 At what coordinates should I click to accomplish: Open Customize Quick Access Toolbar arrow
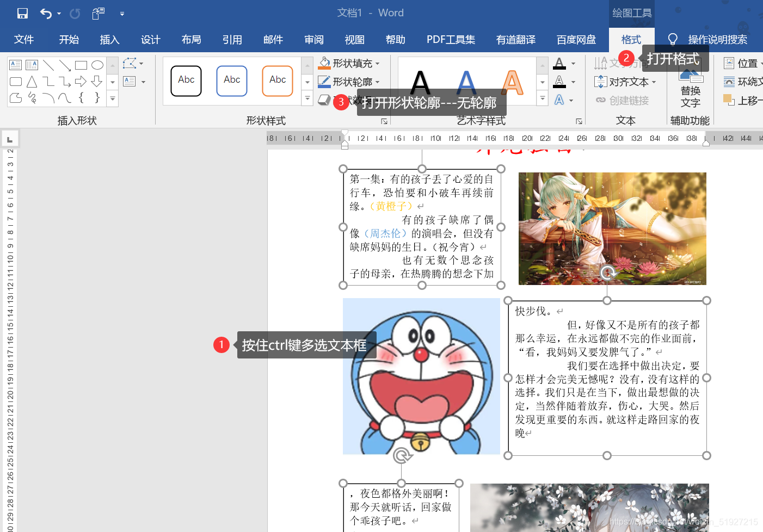[x=122, y=14]
